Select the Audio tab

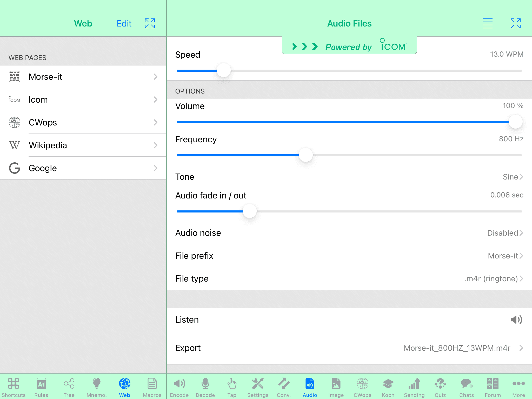point(310,387)
